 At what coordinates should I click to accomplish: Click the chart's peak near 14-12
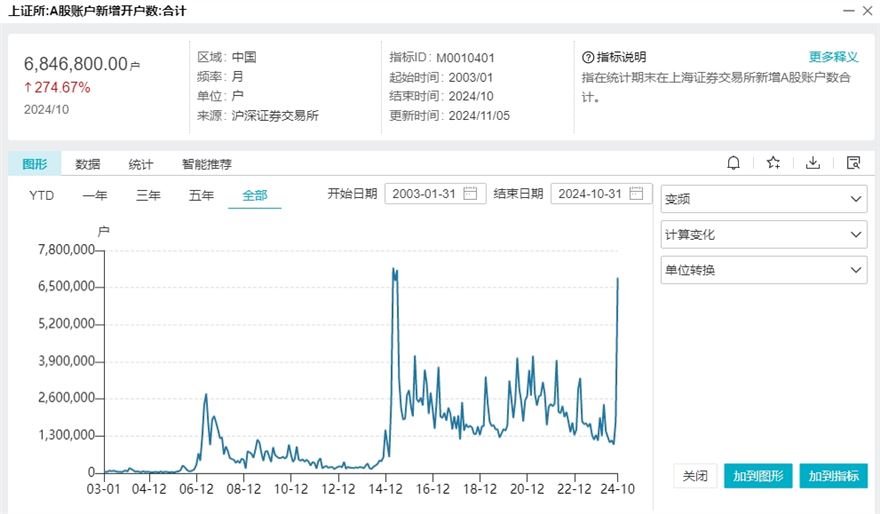coord(394,269)
